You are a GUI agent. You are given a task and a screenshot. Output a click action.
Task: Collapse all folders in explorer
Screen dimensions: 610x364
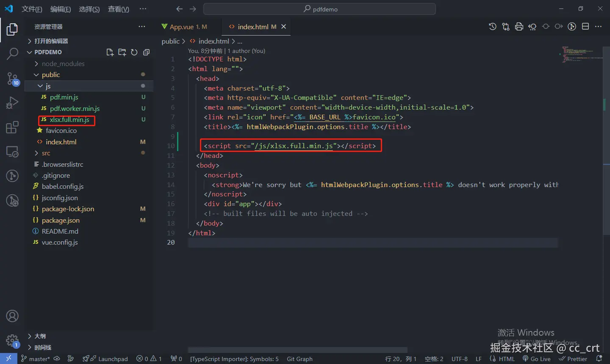tap(146, 52)
